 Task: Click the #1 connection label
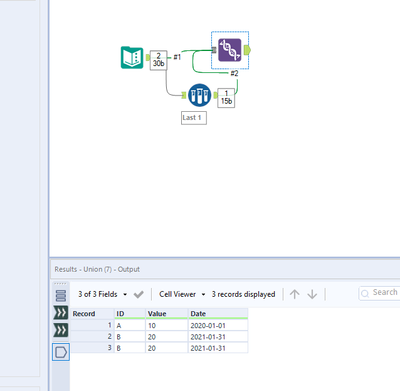[177, 57]
